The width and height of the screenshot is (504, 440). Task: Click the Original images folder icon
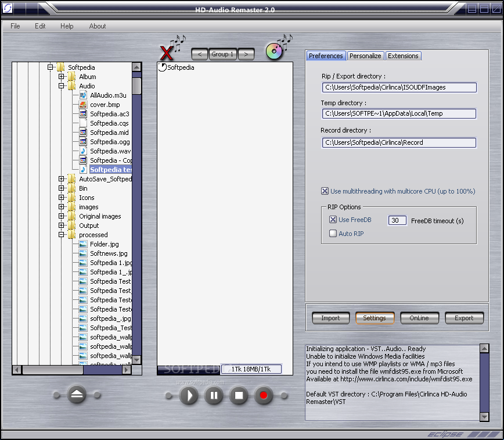[71, 216]
